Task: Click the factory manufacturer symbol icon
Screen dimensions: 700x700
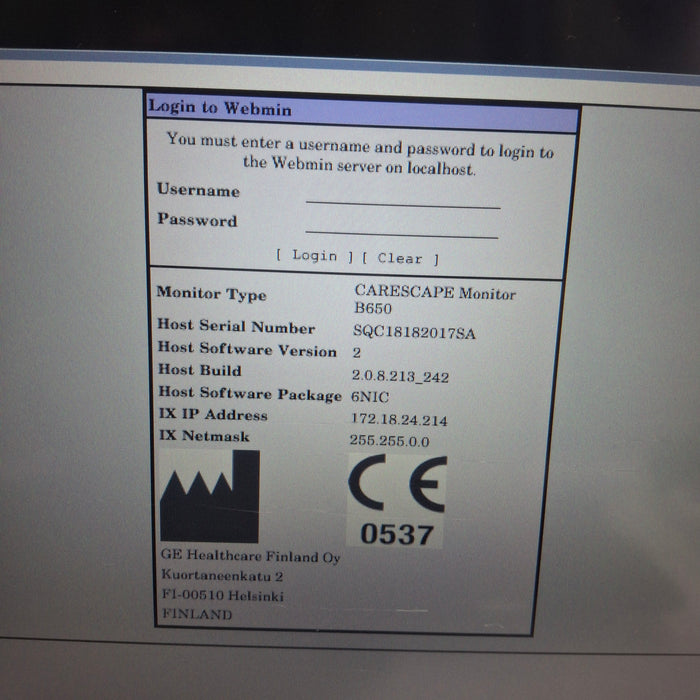Action: tap(210, 497)
